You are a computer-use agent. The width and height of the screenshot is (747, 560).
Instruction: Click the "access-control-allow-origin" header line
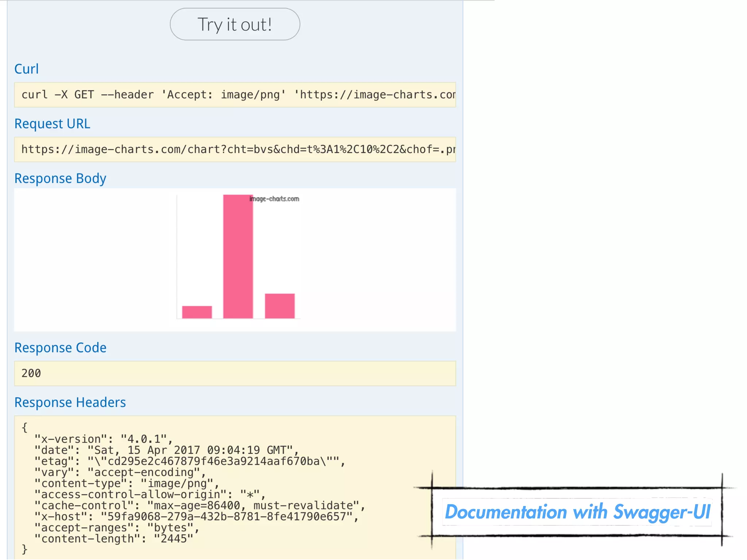click(150, 494)
